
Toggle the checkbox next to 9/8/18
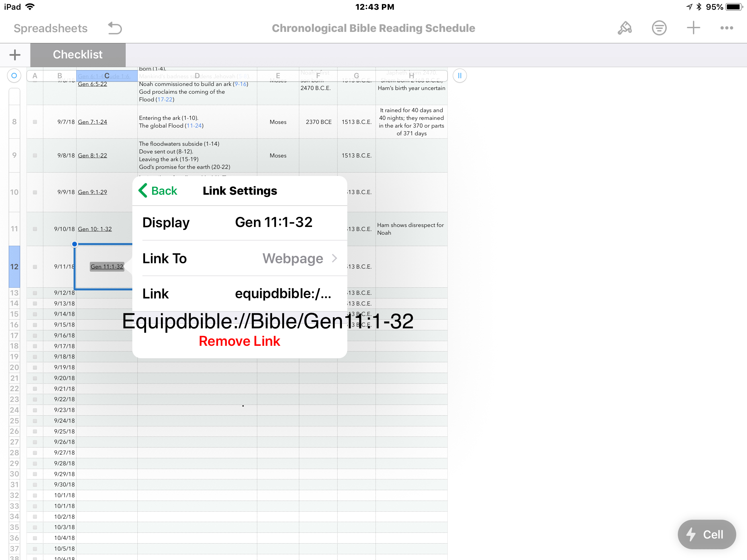(x=35, y=156)
